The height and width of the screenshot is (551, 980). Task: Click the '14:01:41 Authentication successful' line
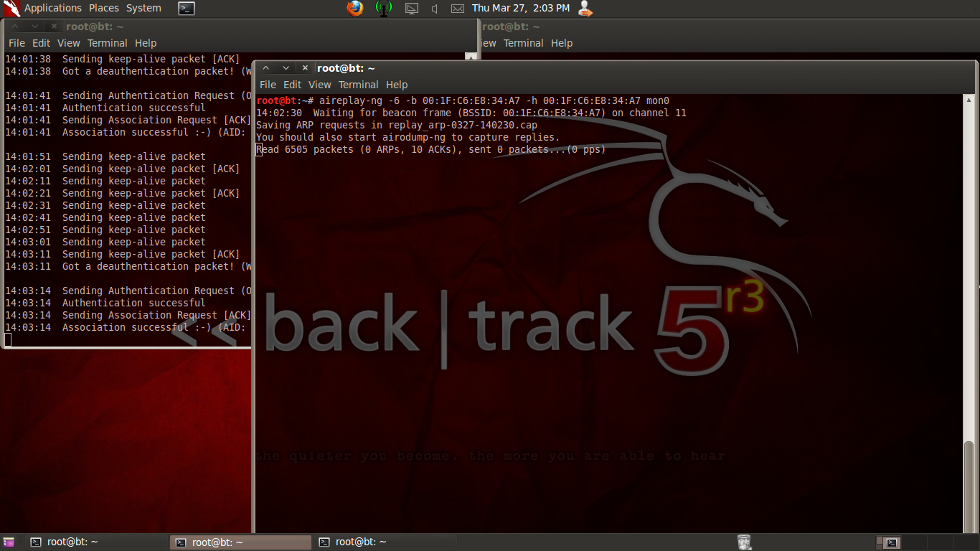(x=105, y=108)
